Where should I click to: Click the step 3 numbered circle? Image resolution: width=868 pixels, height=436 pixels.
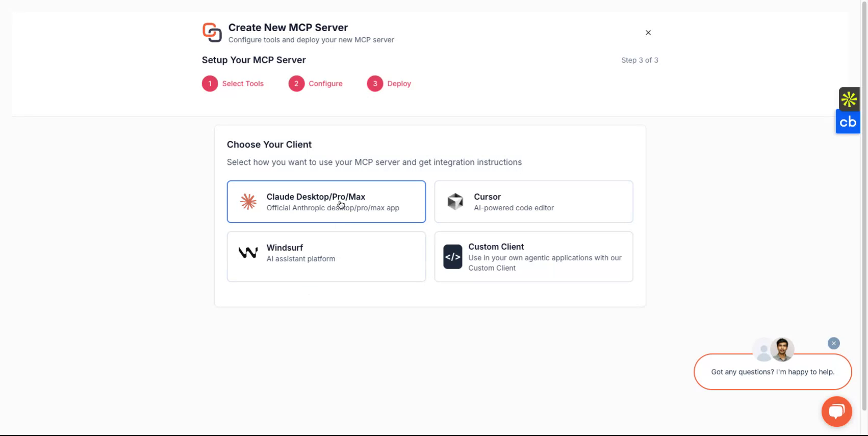(x=375, y=84)
